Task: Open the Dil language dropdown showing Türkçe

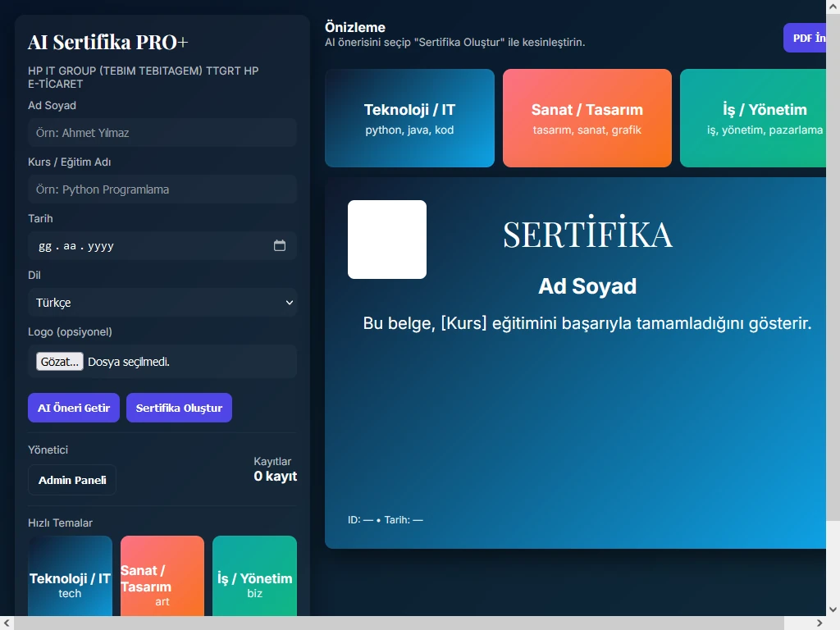Action: coord(162,303)
